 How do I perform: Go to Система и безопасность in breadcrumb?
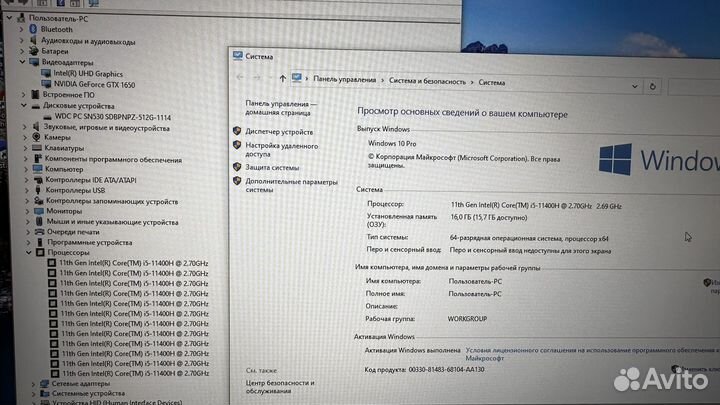coord(427,81)
